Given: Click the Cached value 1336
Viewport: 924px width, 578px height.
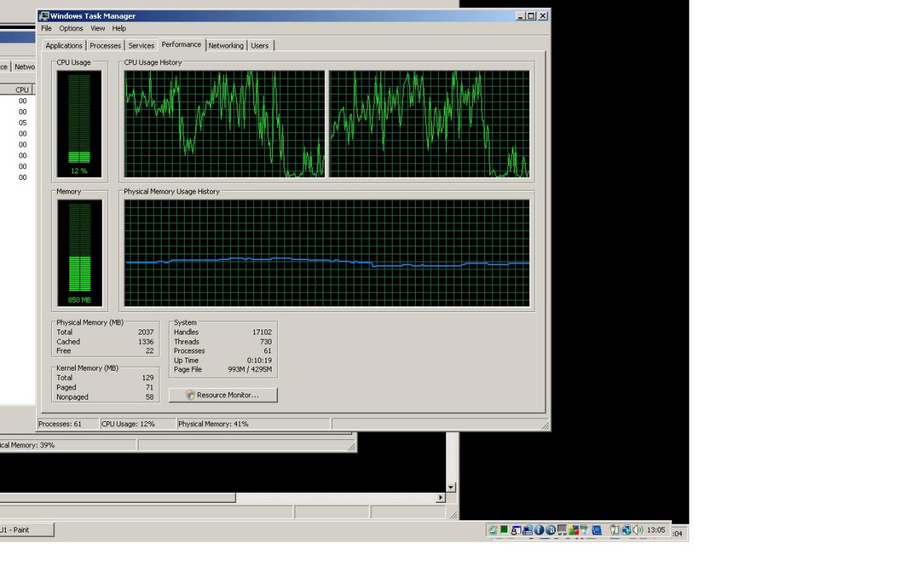Looking at the screenshot, I should pos(146,342).
